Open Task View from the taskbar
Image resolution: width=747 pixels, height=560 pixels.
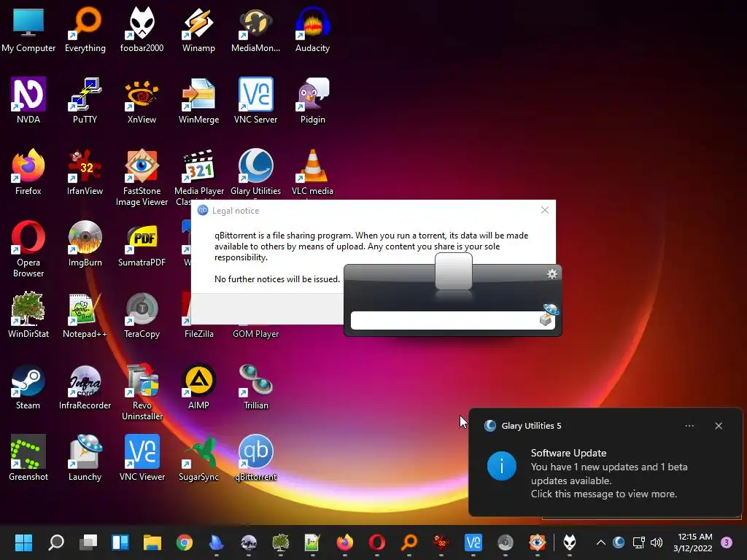pos(88,542)
